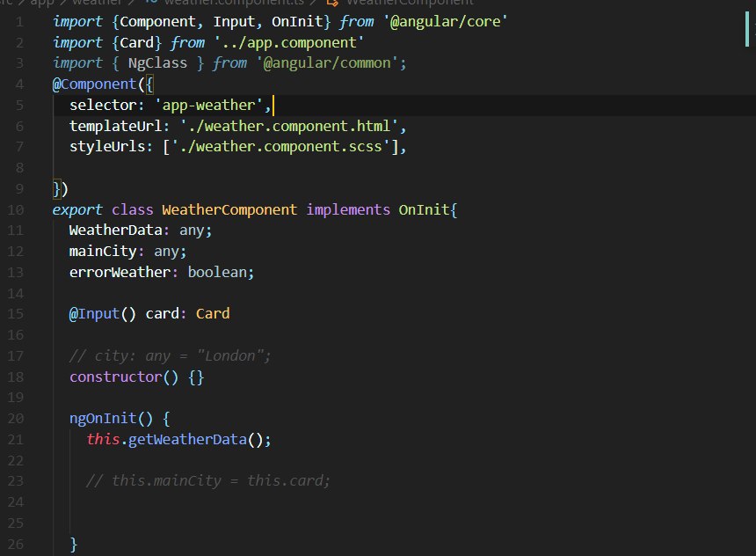Click line number 15 in the gutter
This screenshot has width=756, height=556.
pos(16,314)
